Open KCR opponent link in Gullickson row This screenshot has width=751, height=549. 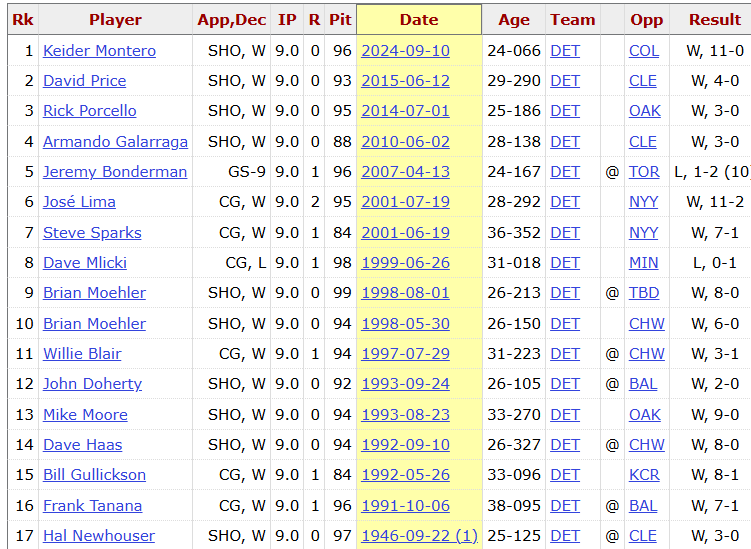[644, 475]
